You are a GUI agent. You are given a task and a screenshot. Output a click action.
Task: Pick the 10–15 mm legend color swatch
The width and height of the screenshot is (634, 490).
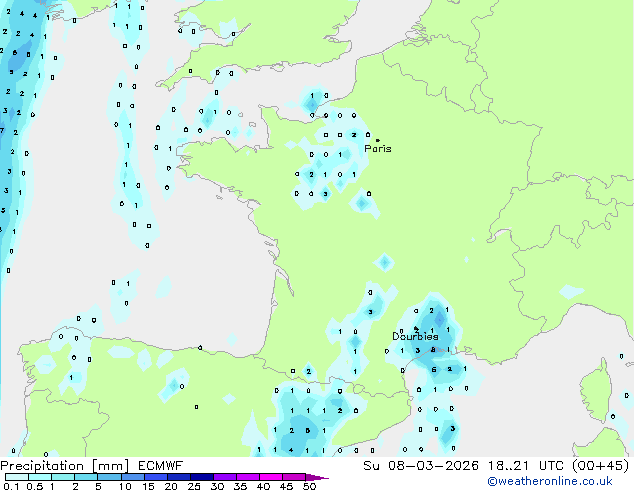(133, 477)
